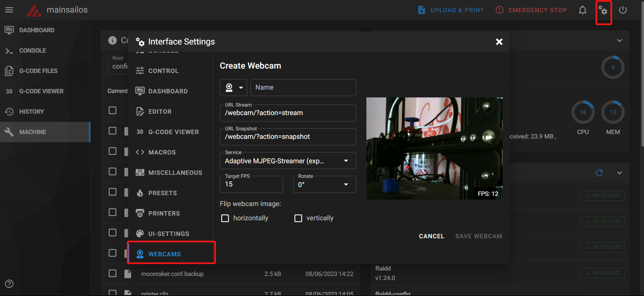Image resolution: width=644 pixels, height=296 pixels.
Task: Collapse the system loads panel chevron
Action: pos(620,40)
